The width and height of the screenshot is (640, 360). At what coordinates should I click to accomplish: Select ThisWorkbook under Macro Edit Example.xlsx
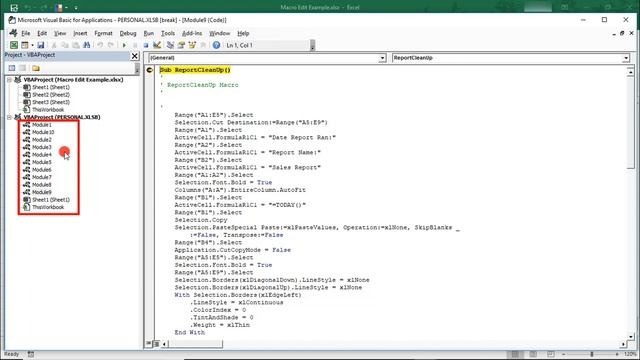click(48, 110)
